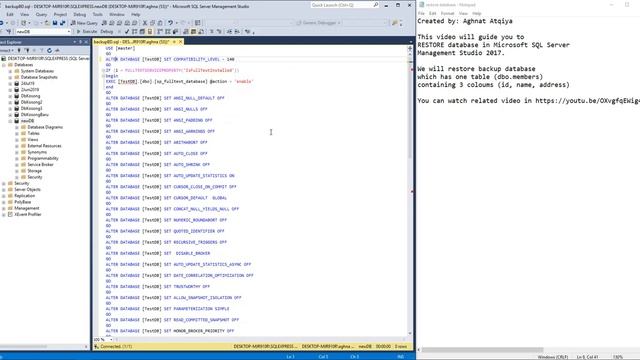Viewport: 640px width, 360px height.
Task: Close the backupBD.sql query tab
Action: pos(181,42)
